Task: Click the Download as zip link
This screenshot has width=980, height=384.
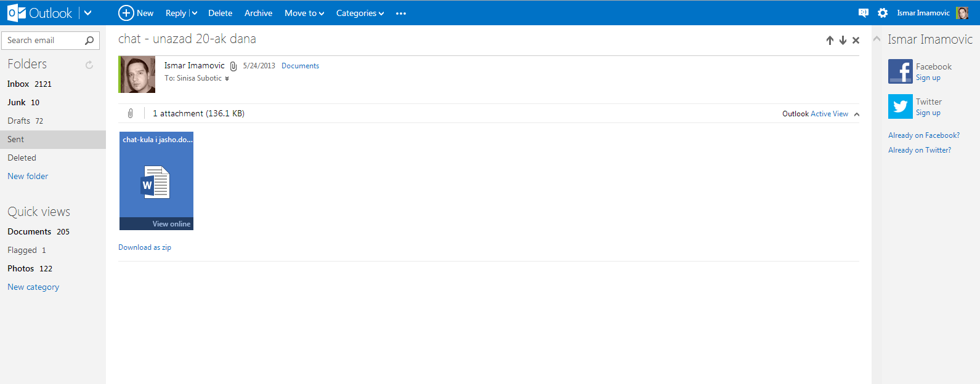Action: [145, 247]
